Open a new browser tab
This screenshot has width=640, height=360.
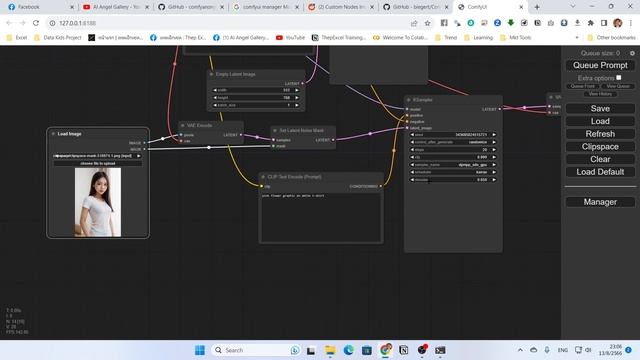[x=537, y=7]
